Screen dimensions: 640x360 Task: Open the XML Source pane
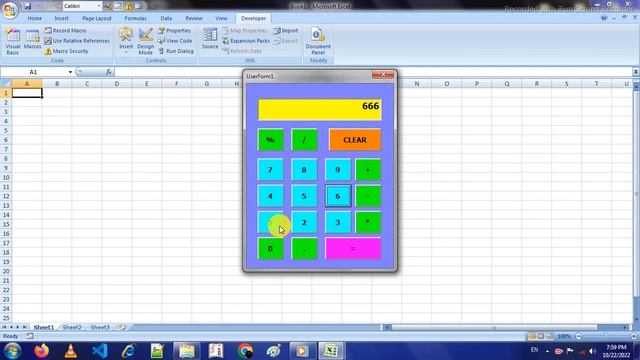tap(210, 39)
